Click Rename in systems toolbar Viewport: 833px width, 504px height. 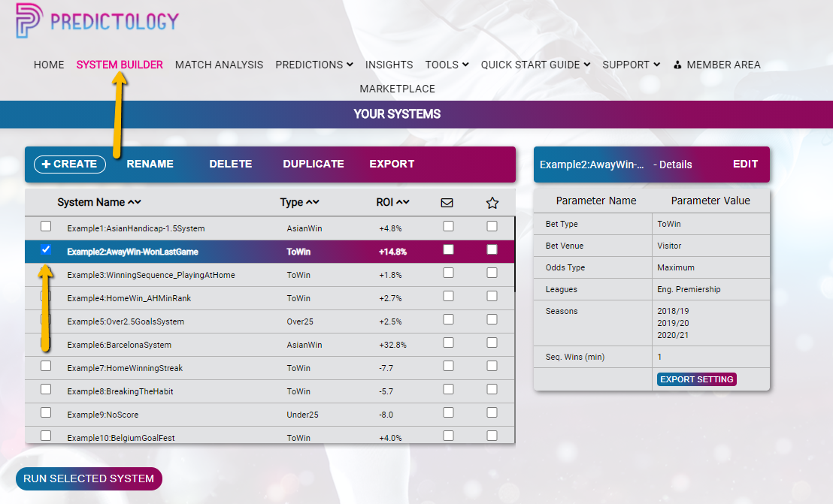[x=150, y=164]
